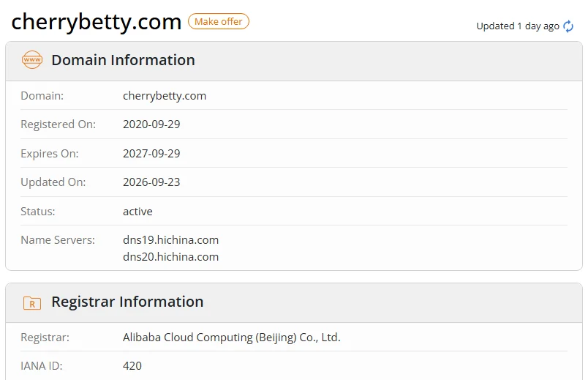Click the Registrar Information heading
This screenshot has width=588, height=380.
[127, 302]
